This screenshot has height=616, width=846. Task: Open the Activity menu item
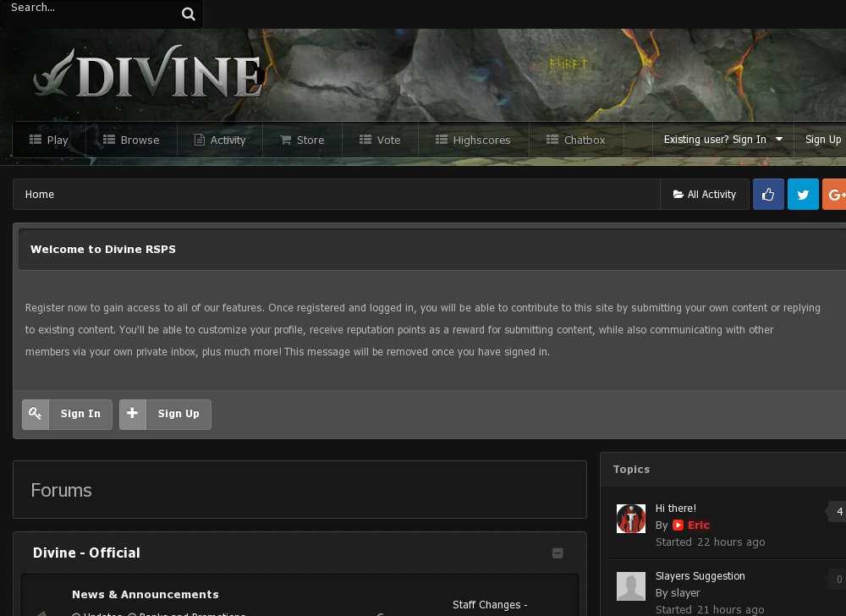[221, 140]
